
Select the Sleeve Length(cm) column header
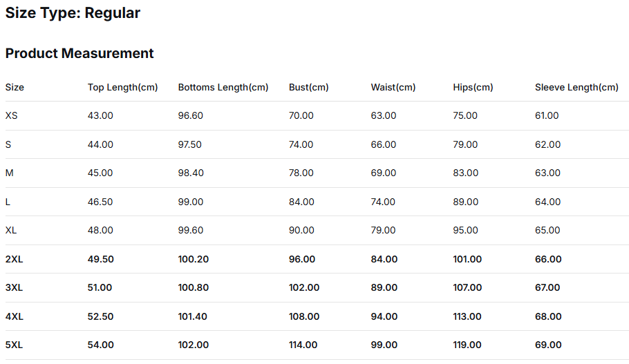(576, 88)
